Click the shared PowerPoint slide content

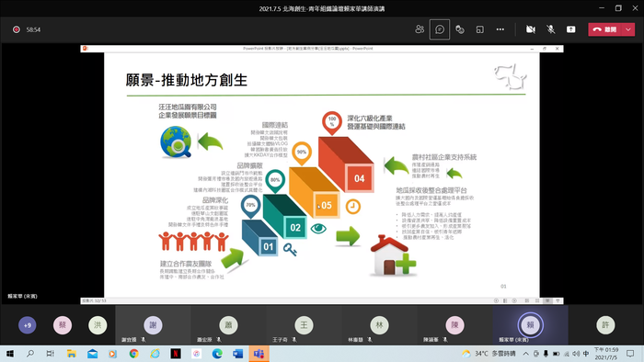click(x=322, y=175)
